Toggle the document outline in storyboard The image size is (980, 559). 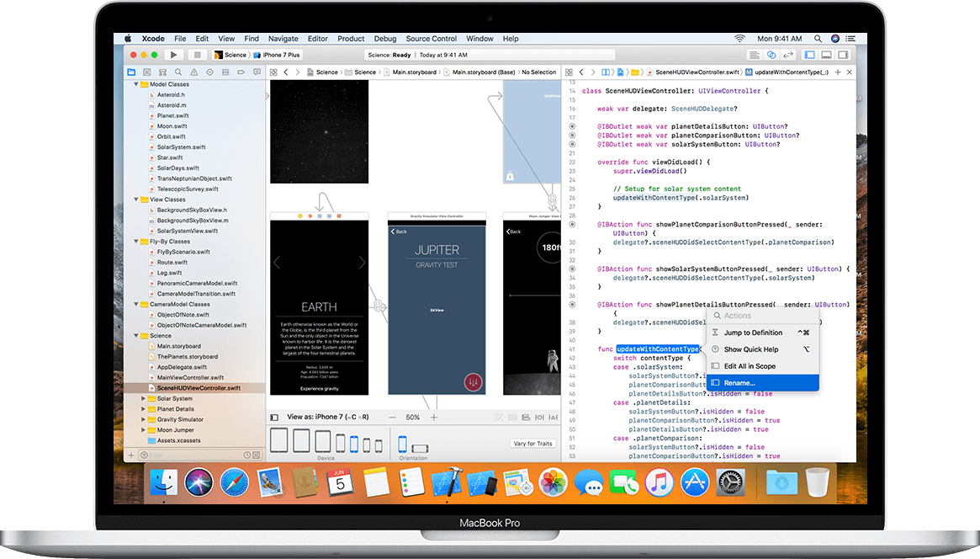(274, 417)
